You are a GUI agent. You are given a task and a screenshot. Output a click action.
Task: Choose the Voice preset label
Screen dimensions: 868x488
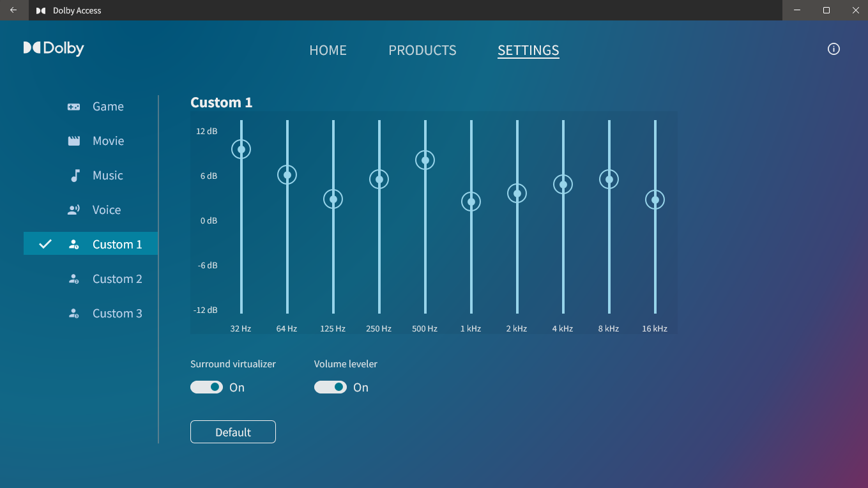coord(107,210)
